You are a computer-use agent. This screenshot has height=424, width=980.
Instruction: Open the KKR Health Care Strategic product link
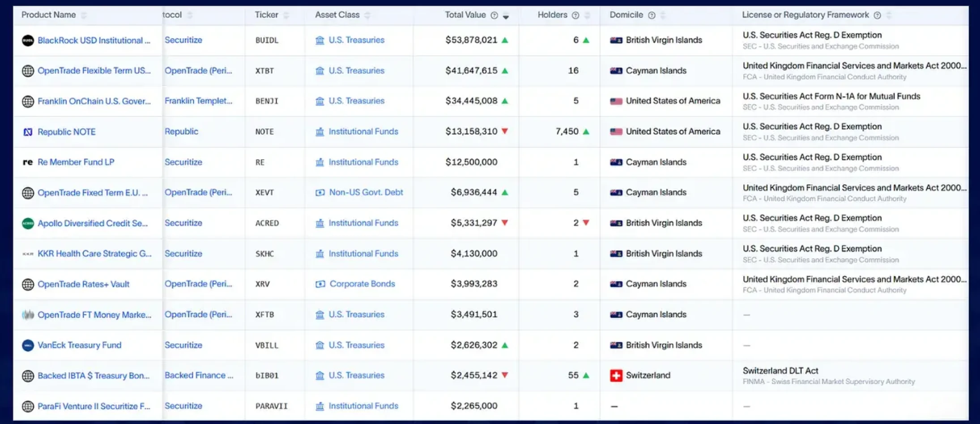coord(94,254)
